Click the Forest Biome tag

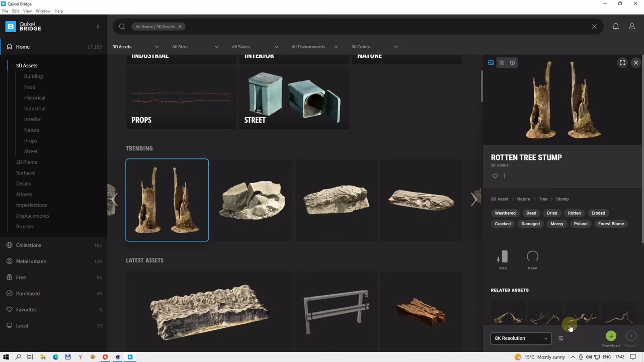(611, 224)
